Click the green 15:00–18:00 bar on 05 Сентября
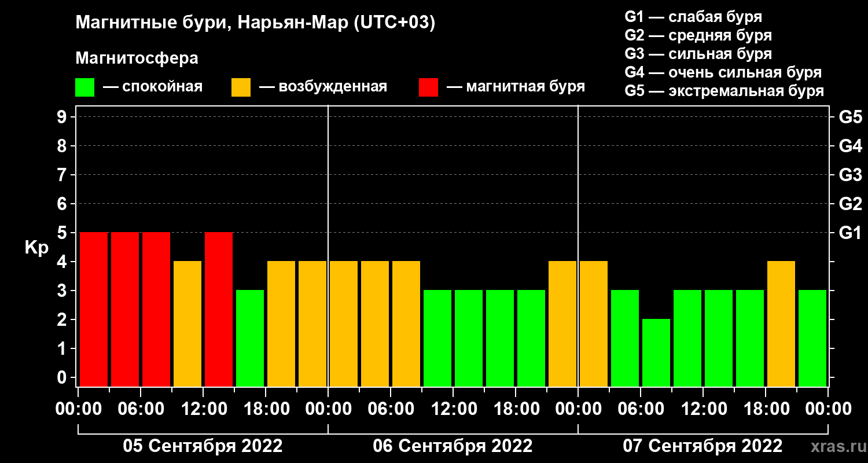868x463 pixels. point(250,338)
